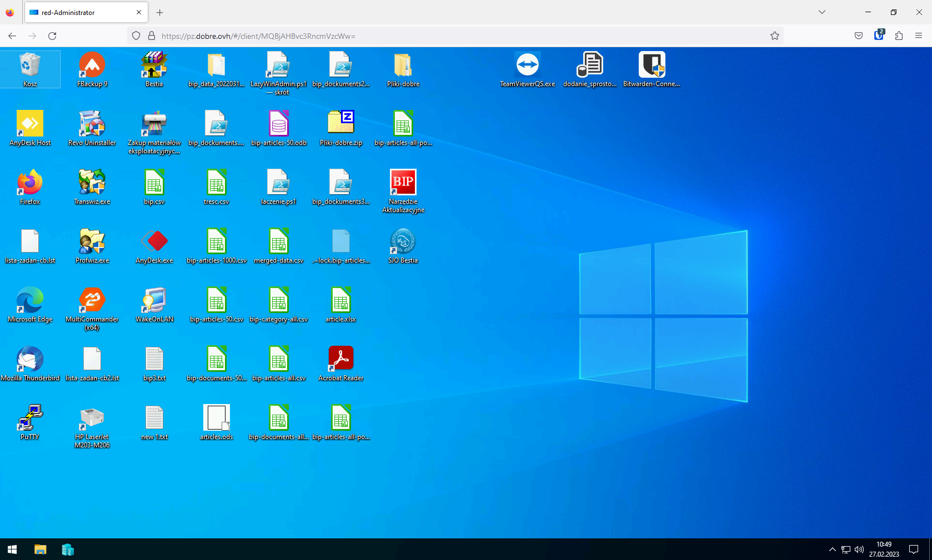Select WakeOnLAN shortcut
This screenshot has width=932, height=560.
154,305
